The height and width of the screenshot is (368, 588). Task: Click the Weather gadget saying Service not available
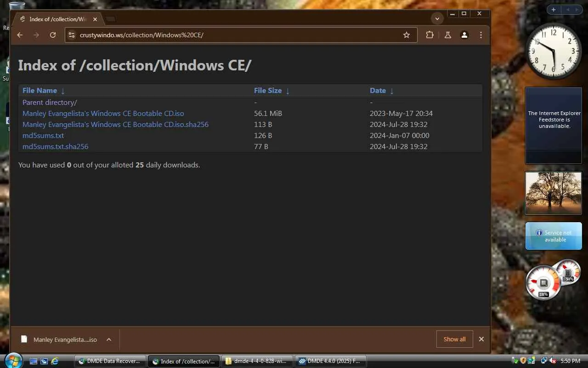point(554,236)
